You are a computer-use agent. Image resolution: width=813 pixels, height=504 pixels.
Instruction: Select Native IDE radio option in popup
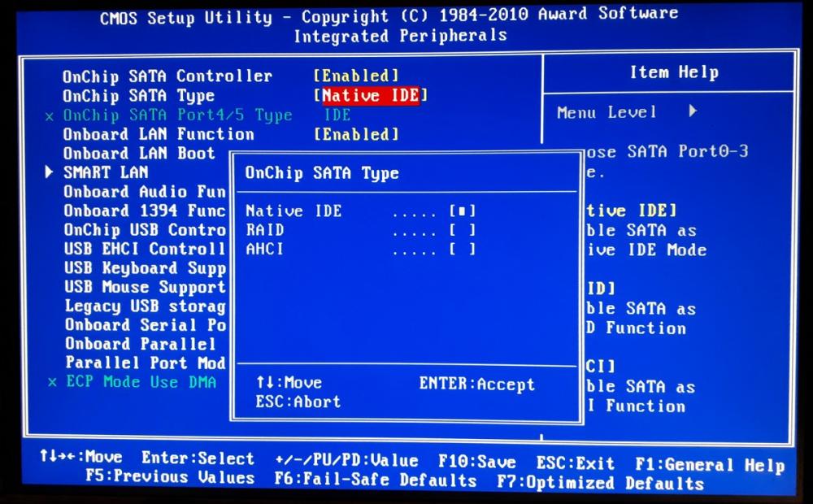tap(463, 211)
